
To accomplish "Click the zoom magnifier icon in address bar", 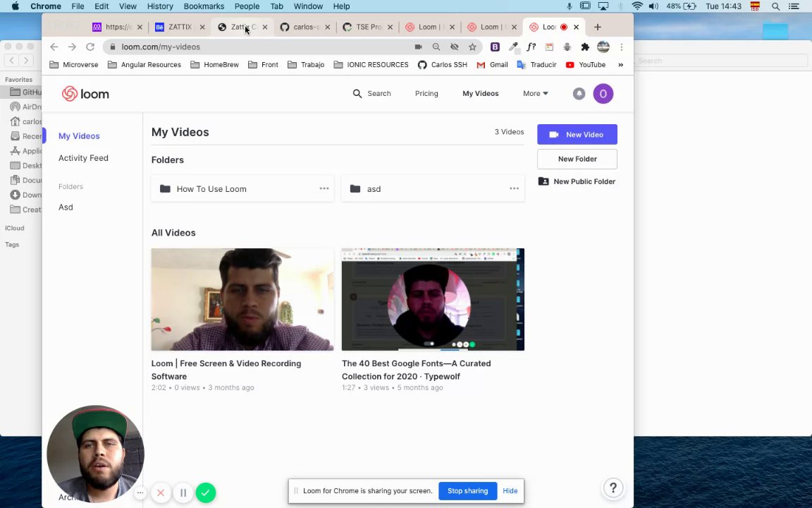I will pos(436,47).
